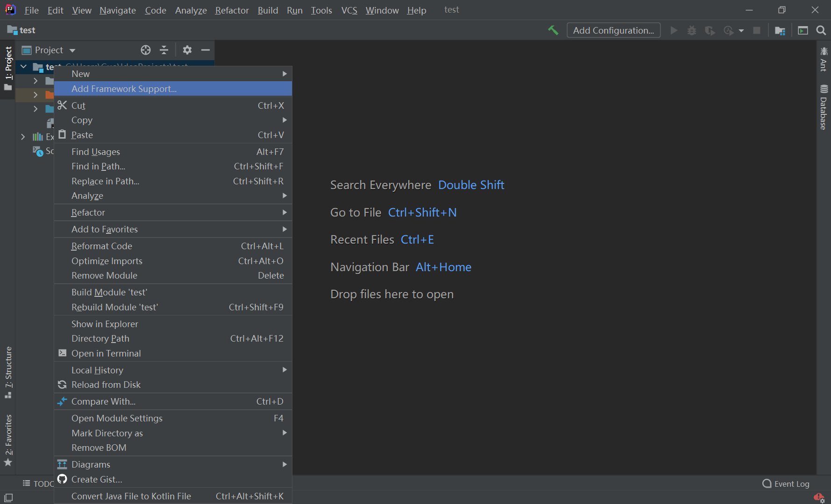The width and height of the screenshot is (831, 504).
Task: Open Local History submenu
Action: 173,370
